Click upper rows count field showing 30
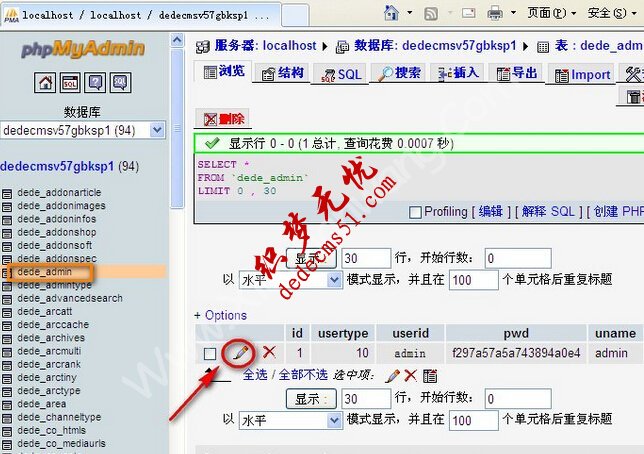Viewport: 644px width, 454px height. 366,258
